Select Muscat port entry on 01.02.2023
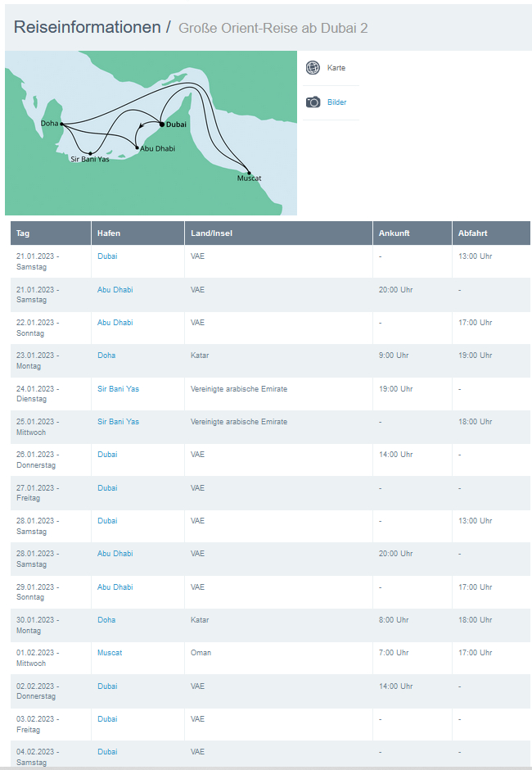532x770 pixels. pos(110,653)
